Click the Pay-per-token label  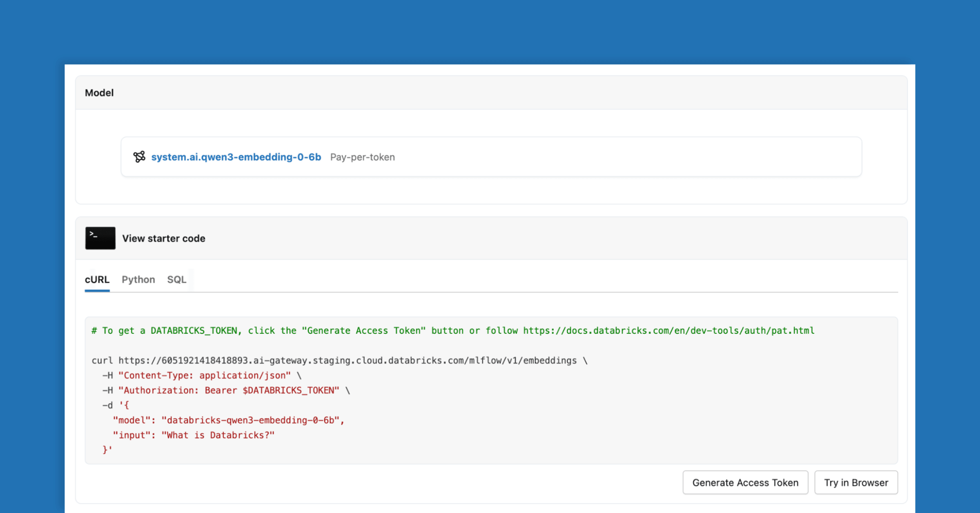(362, 157)
